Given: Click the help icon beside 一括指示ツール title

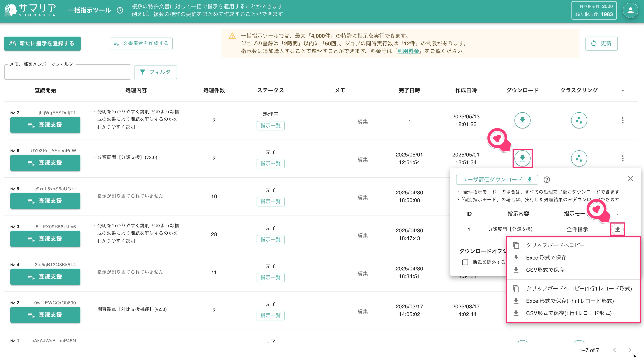Looking at the screenshot, I should [120, 11].
